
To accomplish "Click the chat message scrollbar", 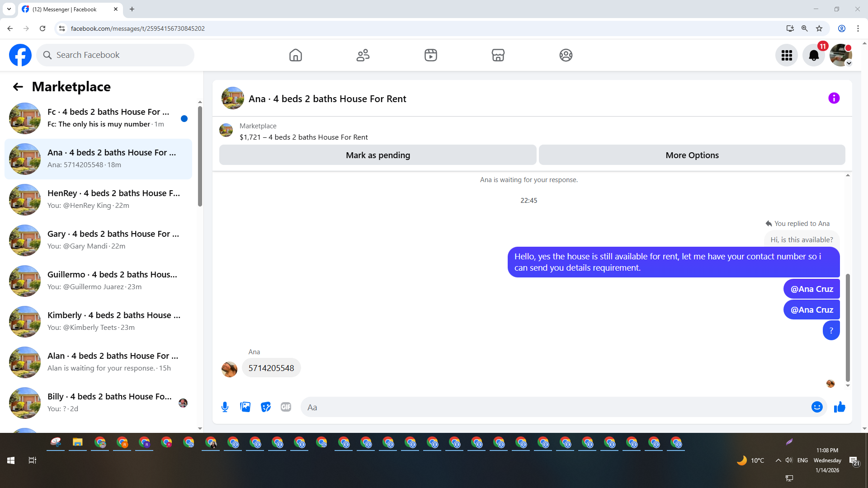I will [848, 328].
